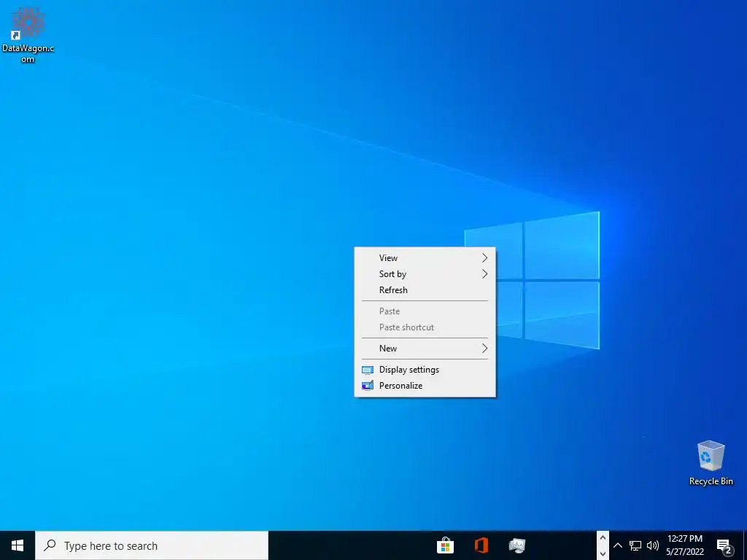The image size is (747, 560).
Task: Expand the New submenu
Action: (425, 349)
